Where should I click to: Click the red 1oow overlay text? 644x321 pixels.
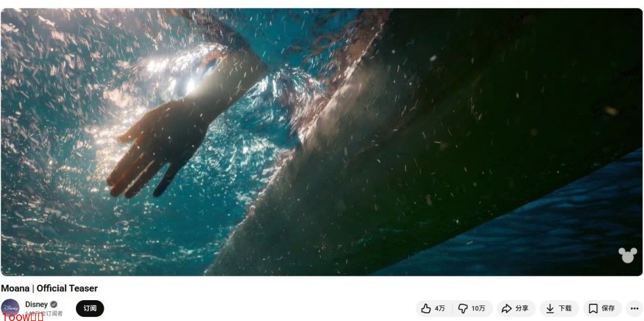23,316
